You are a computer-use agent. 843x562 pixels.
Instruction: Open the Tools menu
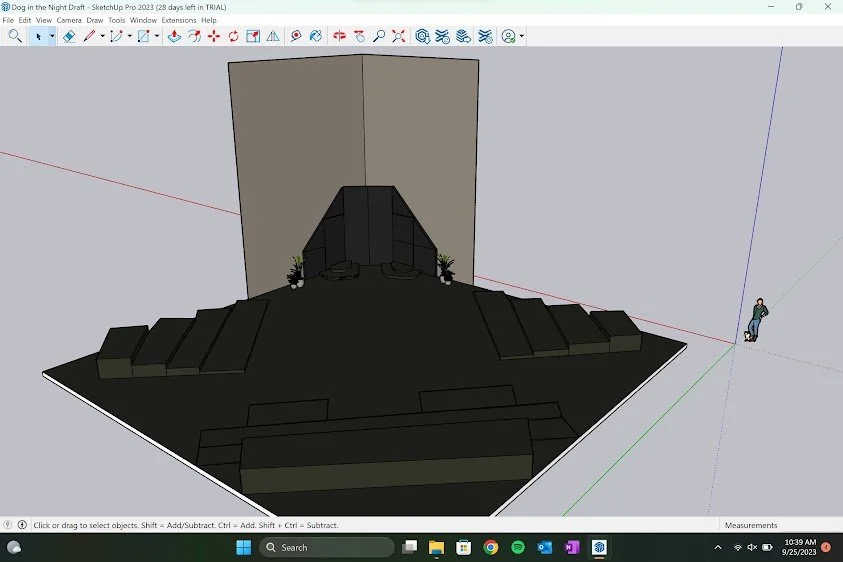point(116,20)
